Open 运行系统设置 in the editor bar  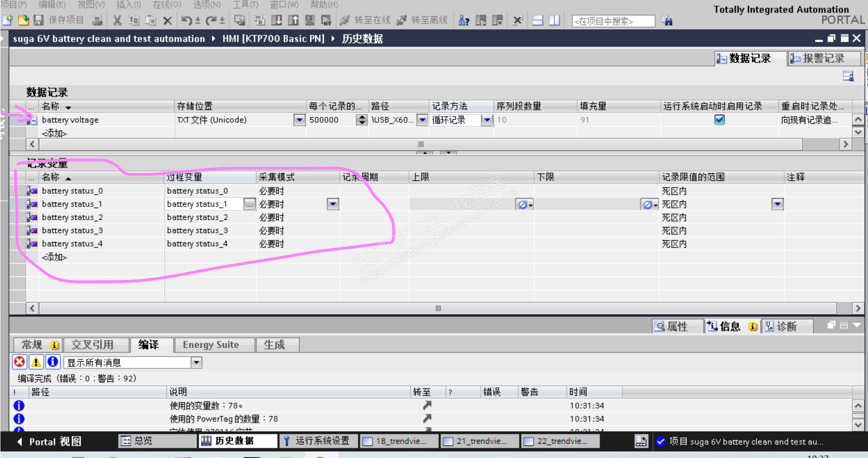(x=318, y=441)
